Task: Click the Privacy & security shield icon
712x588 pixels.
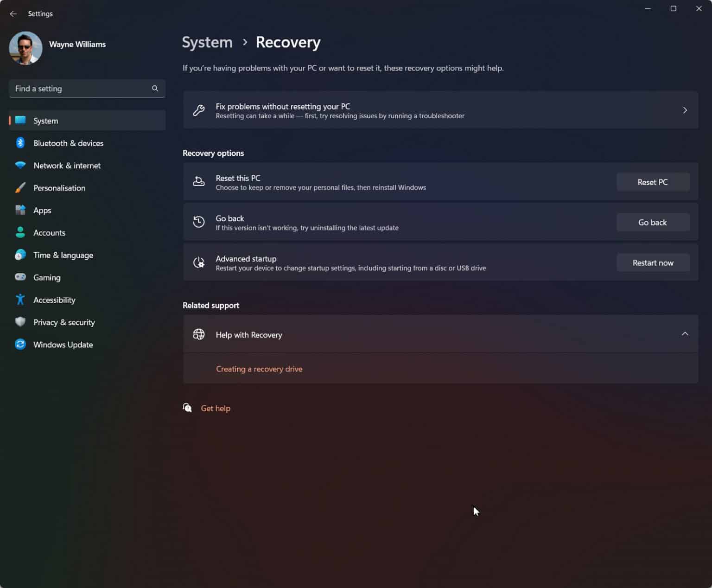Action: 20,322
